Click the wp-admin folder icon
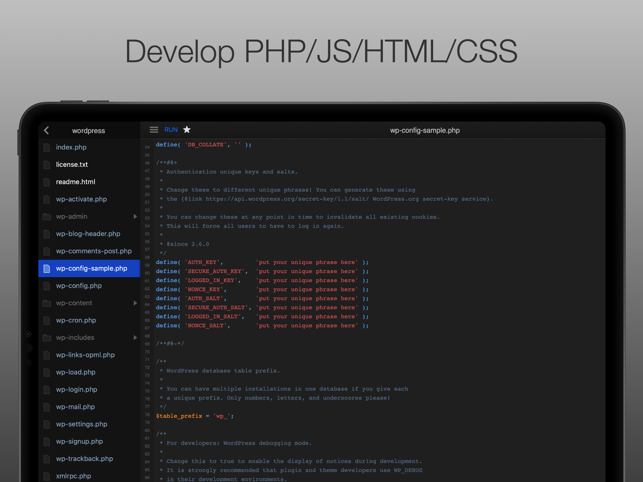Screen dimensions: 643x482 click(x=47, y=216)
